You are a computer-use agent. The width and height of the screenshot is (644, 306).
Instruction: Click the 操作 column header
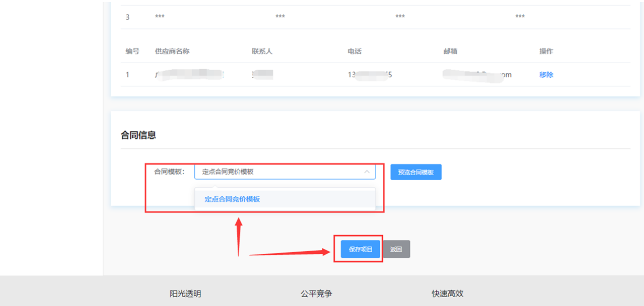click(546, 51)
